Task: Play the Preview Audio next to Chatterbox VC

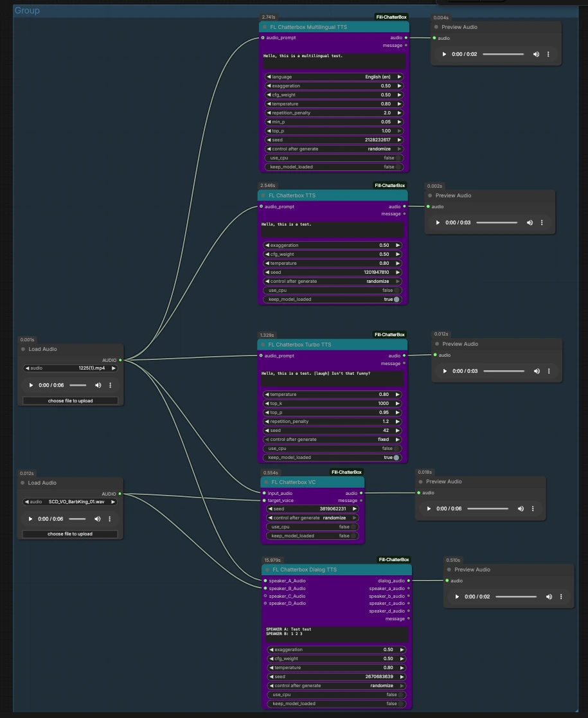Action: [x=429, y=508]
